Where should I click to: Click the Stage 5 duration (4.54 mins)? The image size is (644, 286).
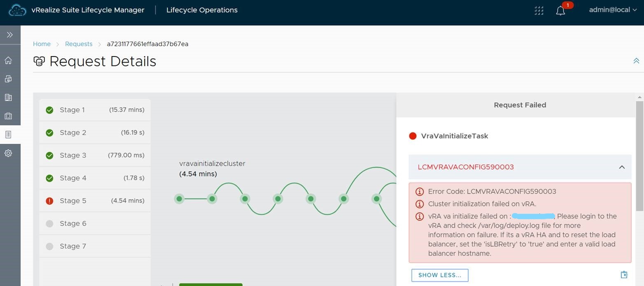click(x=128, y=201)
